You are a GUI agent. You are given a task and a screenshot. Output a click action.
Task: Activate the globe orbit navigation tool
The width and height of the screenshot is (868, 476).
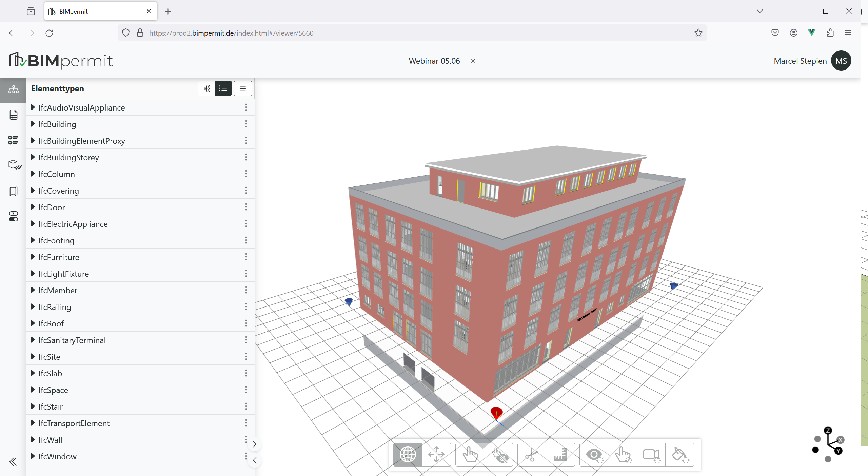[408, 454]
